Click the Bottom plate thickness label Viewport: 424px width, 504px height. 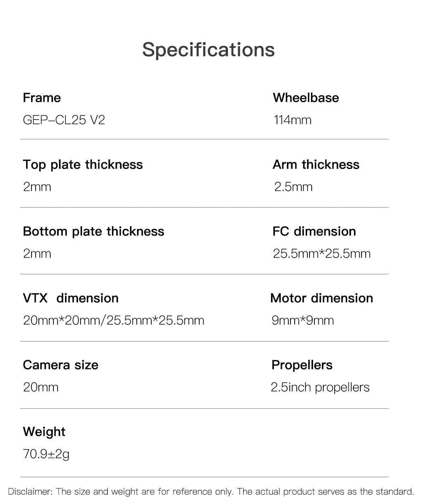pos(94,232)
